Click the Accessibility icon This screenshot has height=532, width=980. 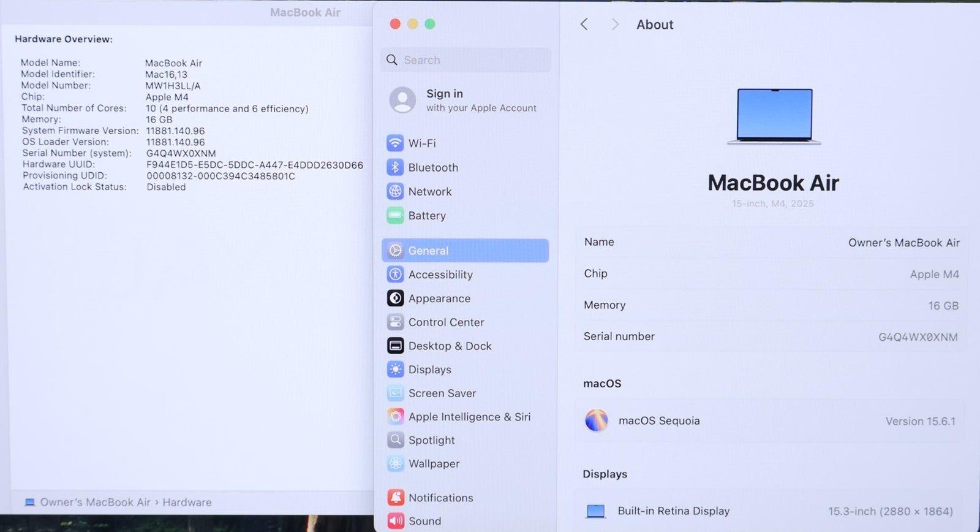click(395, 275)
